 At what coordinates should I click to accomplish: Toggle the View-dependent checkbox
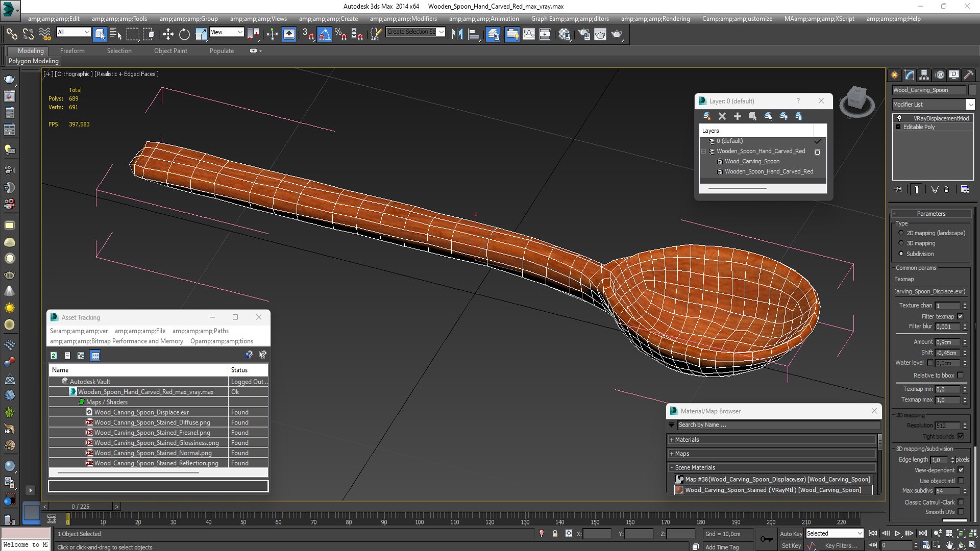(x=961, y=470)
